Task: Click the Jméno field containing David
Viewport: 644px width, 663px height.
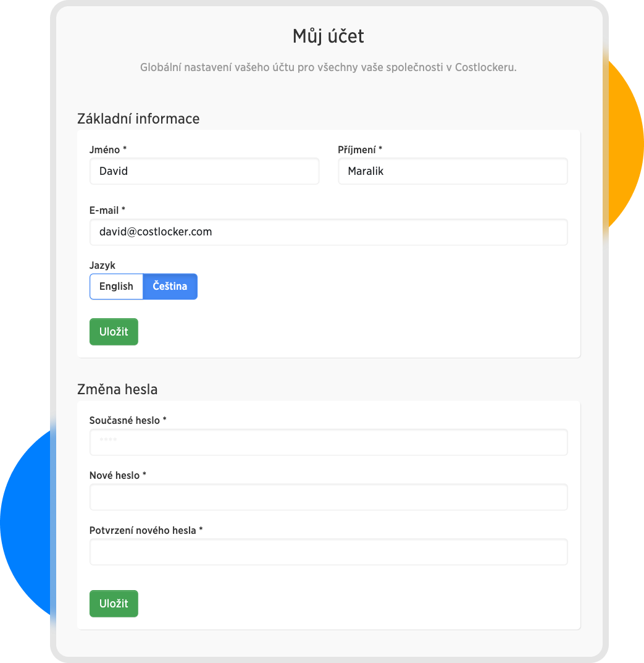Action: tap(204, 171)
